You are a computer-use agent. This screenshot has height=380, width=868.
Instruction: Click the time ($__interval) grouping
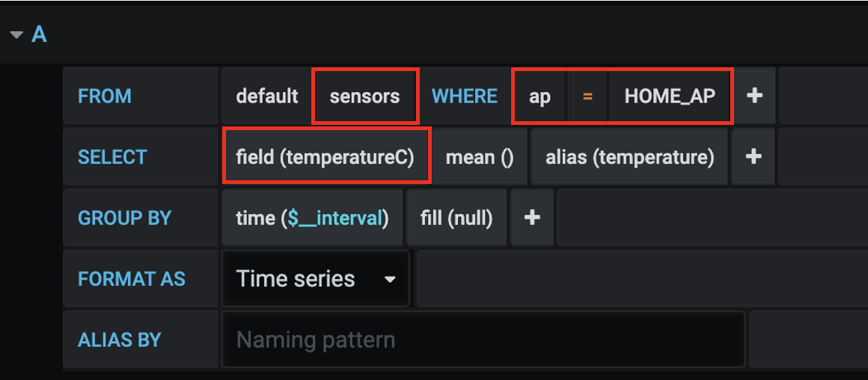click(x=312, y=218)
